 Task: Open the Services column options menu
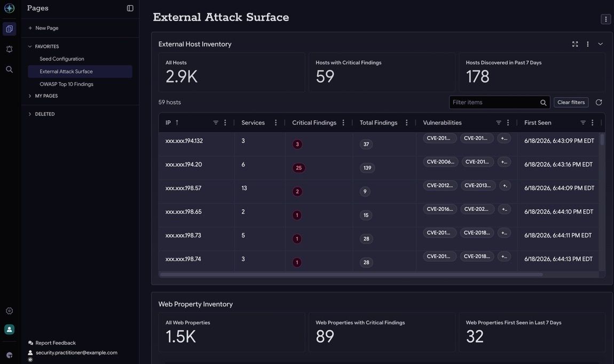[x=275, y=123]
